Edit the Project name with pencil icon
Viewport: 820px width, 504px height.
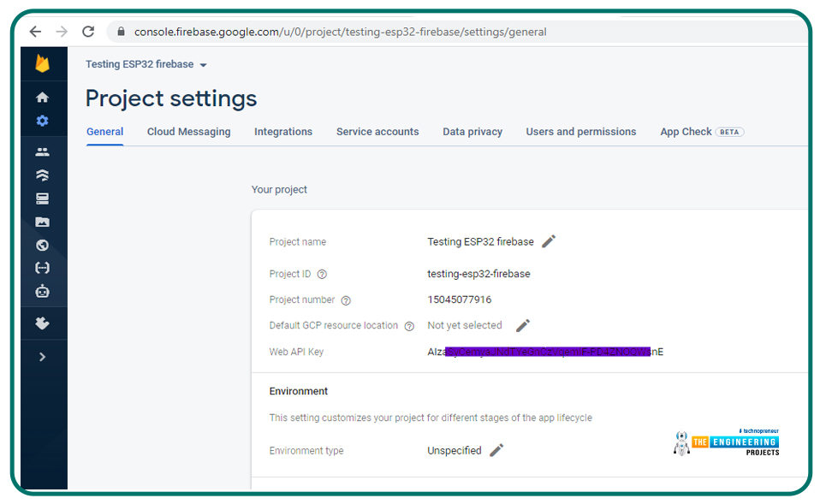[x=549, y=241]
